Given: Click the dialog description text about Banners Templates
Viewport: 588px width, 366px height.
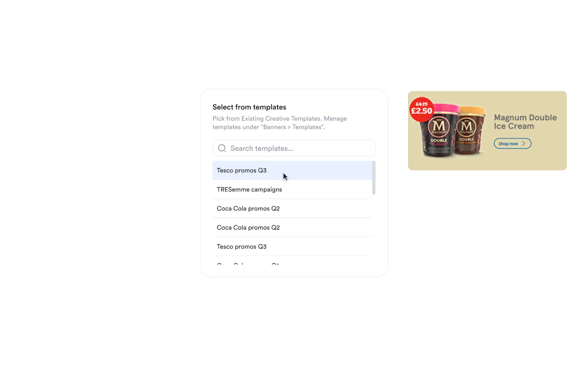Looking at the screenshot, I should click(x=279, y=122).
